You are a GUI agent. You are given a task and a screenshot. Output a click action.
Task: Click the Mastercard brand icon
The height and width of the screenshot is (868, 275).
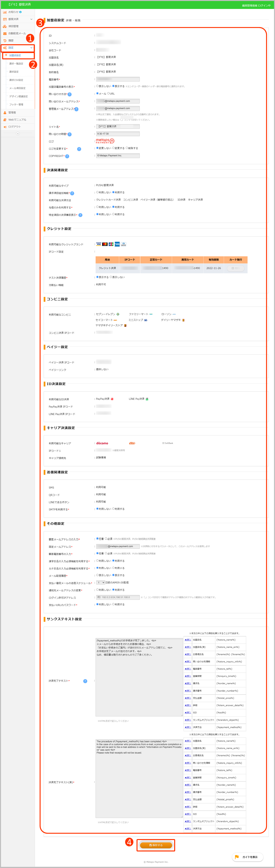click(x=105, y=244)
